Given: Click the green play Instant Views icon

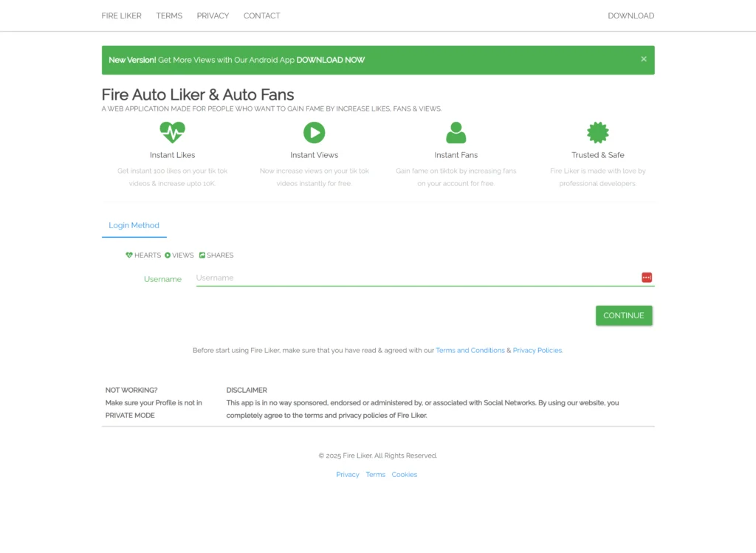Looking at the screenshot, I should tap(314, 133).
